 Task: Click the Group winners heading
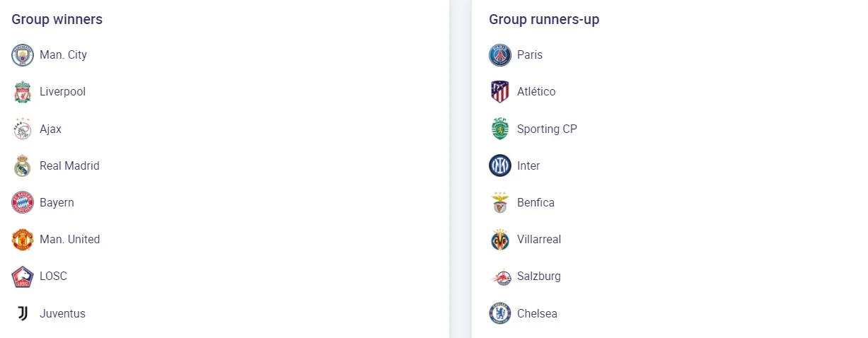point(57,20)
